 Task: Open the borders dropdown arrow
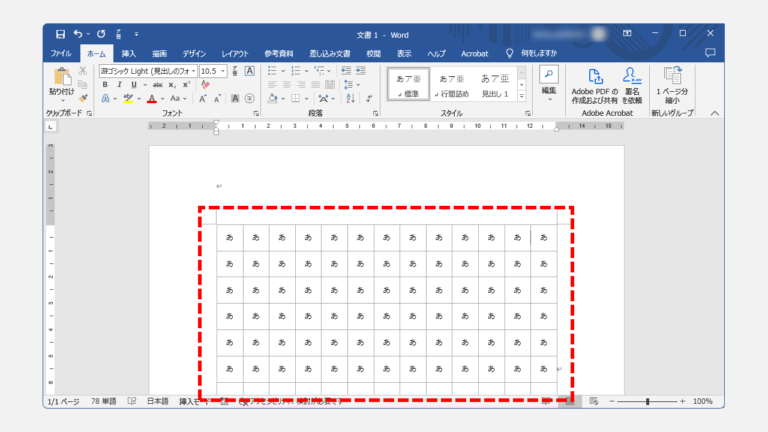click(x=307, y=99)
